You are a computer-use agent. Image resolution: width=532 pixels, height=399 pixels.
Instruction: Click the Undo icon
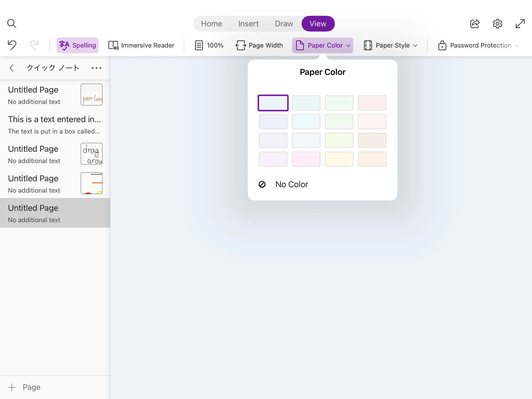[12, 45]
